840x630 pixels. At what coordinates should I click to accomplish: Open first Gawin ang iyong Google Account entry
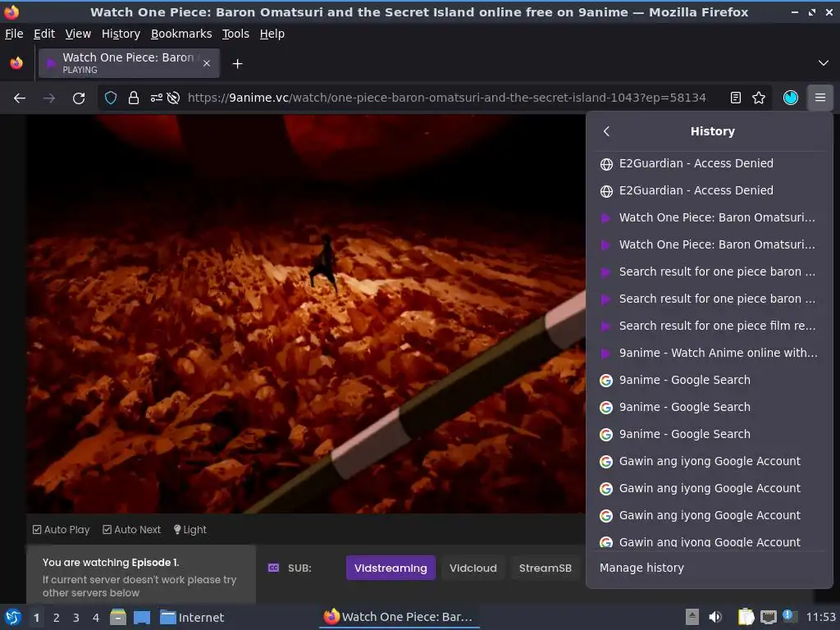coord(710,461)
